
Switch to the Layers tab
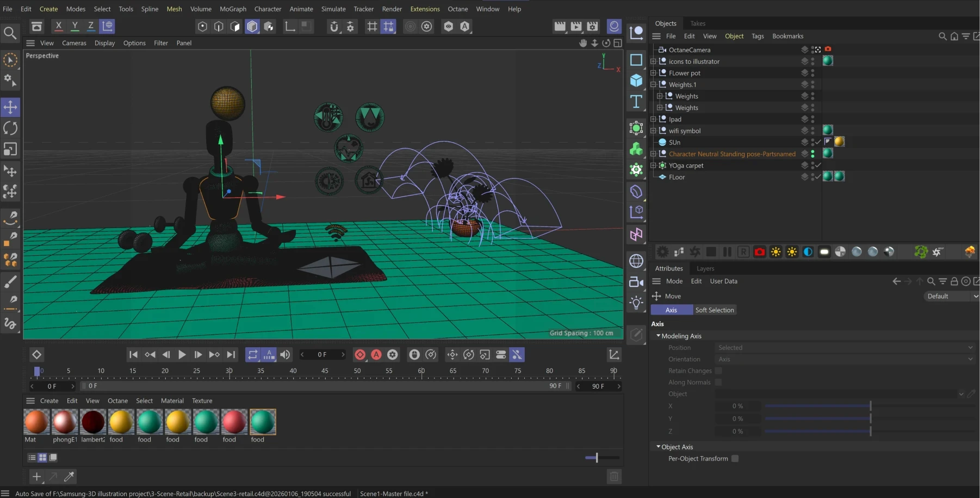click(x=705, y=268)
